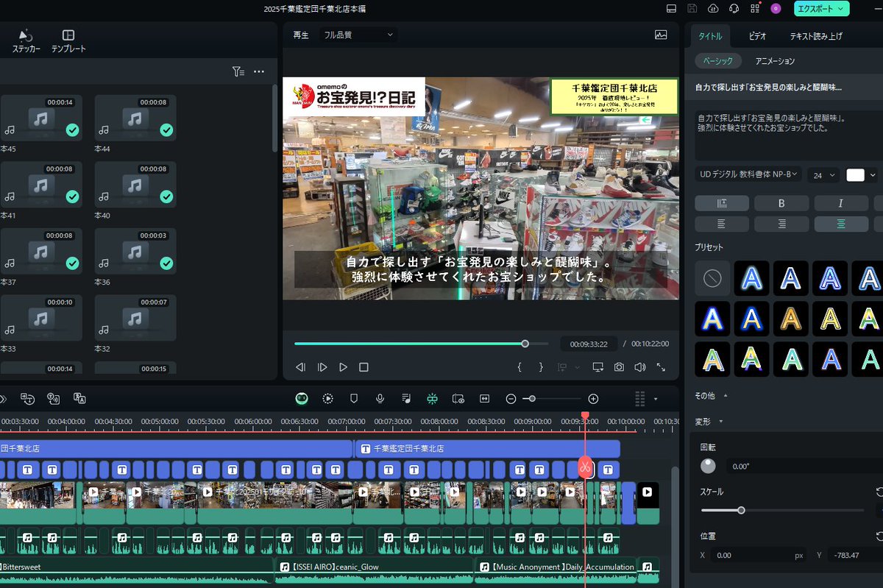This screenshot has height=588, width=883.
Task: Change the workspace layout icon in title bar
Action: 671,9
